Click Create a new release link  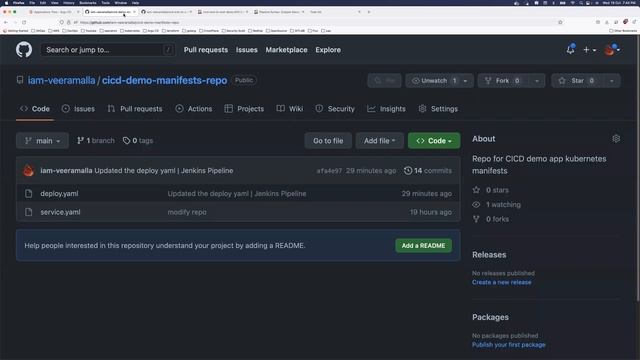(502, 282)
